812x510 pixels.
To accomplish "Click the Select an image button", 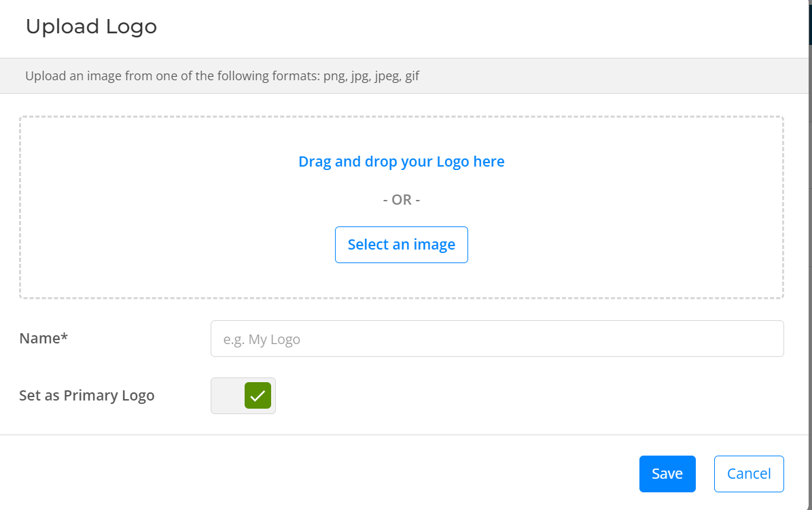I will (402, 245).
